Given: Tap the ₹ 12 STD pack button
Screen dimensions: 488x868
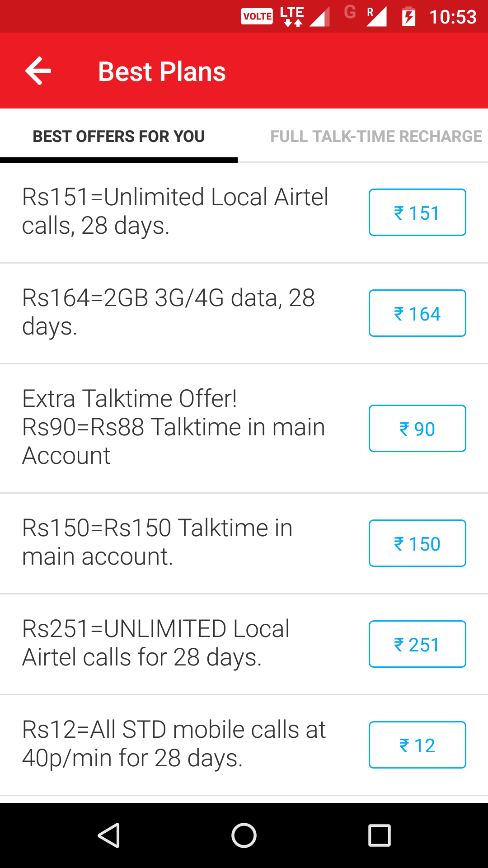Looking at the screenshot, I should [417, 745].
